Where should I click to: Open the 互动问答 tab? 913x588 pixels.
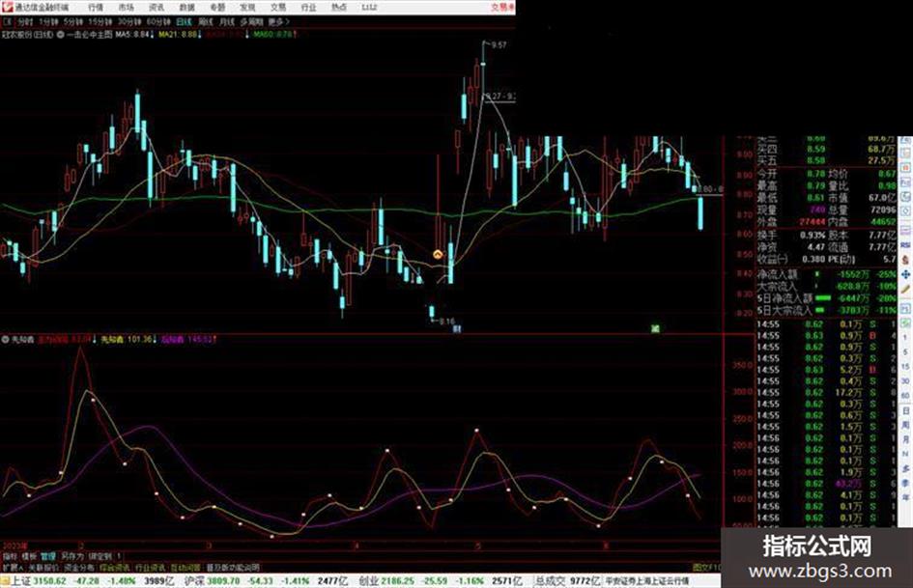pyautogui.click(x=185, y=567)
